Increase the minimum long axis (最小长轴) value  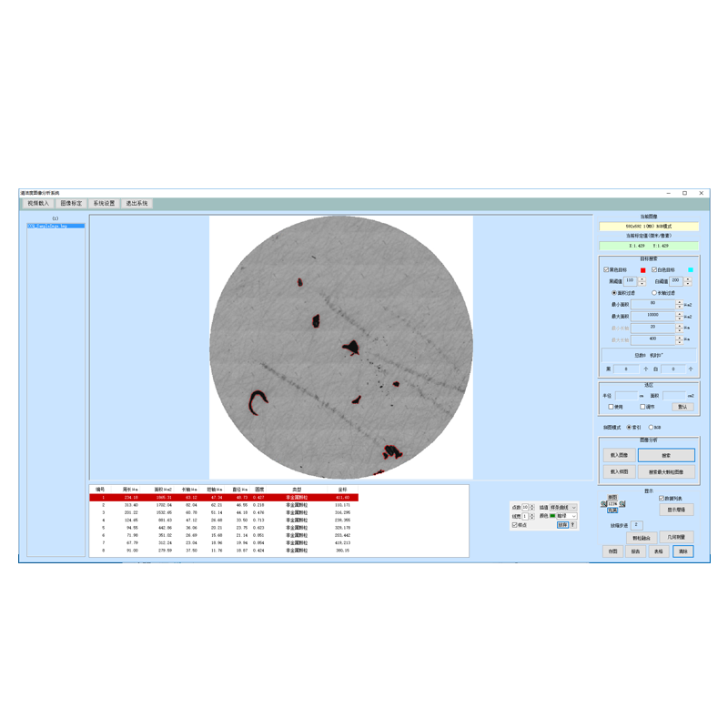pos(679,326)
